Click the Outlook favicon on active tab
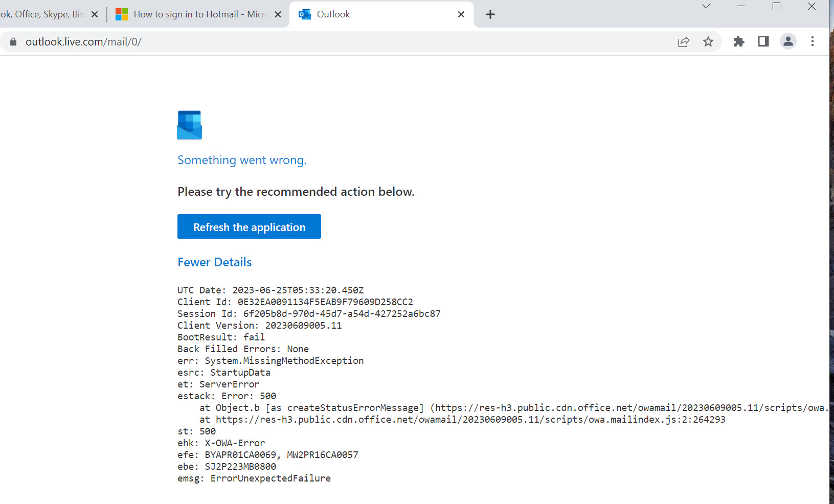 point(305,14)
